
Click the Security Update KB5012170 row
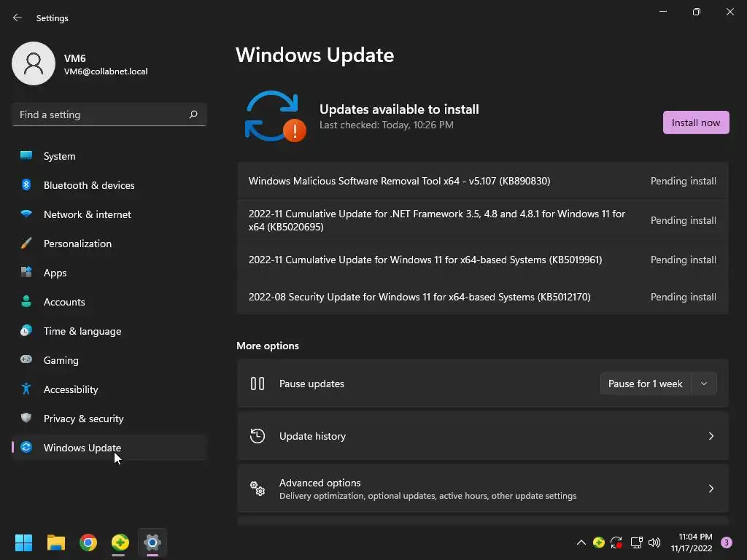[x=483, y=297]
